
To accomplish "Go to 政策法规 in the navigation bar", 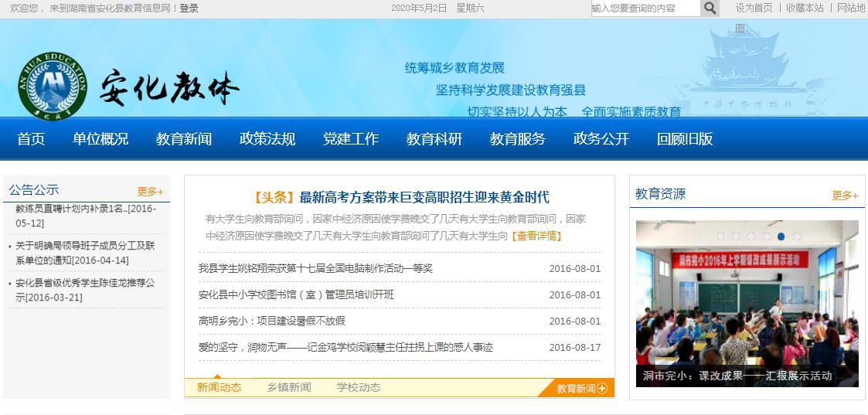I will coord(267,139).
